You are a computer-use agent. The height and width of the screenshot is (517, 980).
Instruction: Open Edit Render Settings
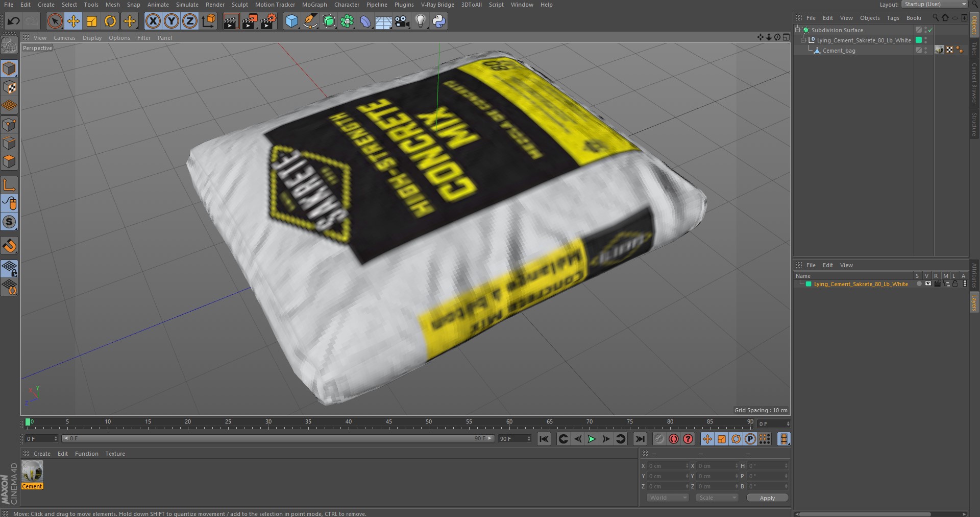click(268, 21)
